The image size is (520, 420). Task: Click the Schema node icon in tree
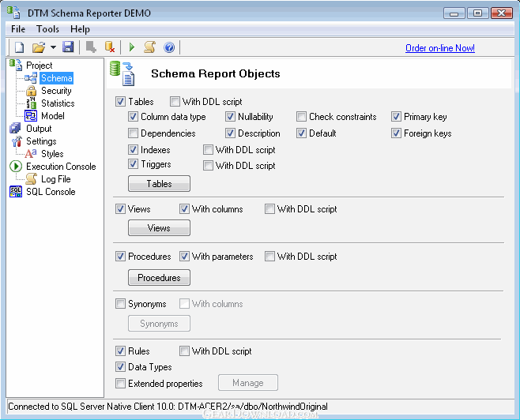(x=31, y=78)
